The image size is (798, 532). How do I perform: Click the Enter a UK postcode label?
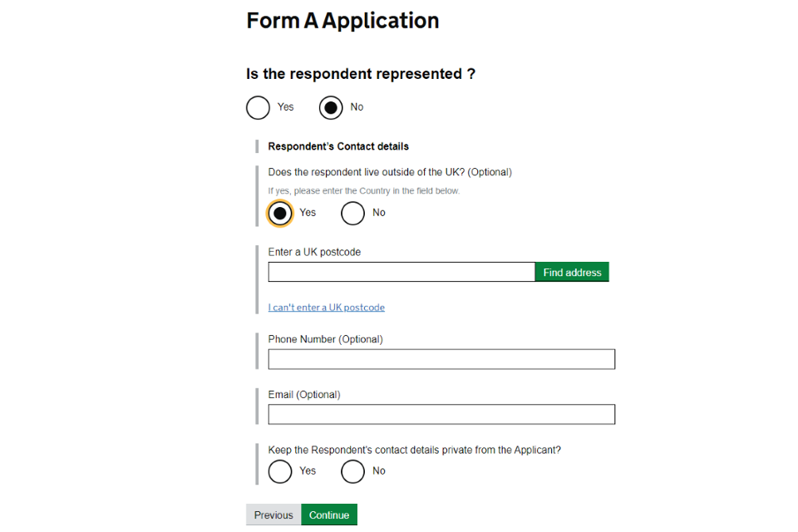[314, 252]
